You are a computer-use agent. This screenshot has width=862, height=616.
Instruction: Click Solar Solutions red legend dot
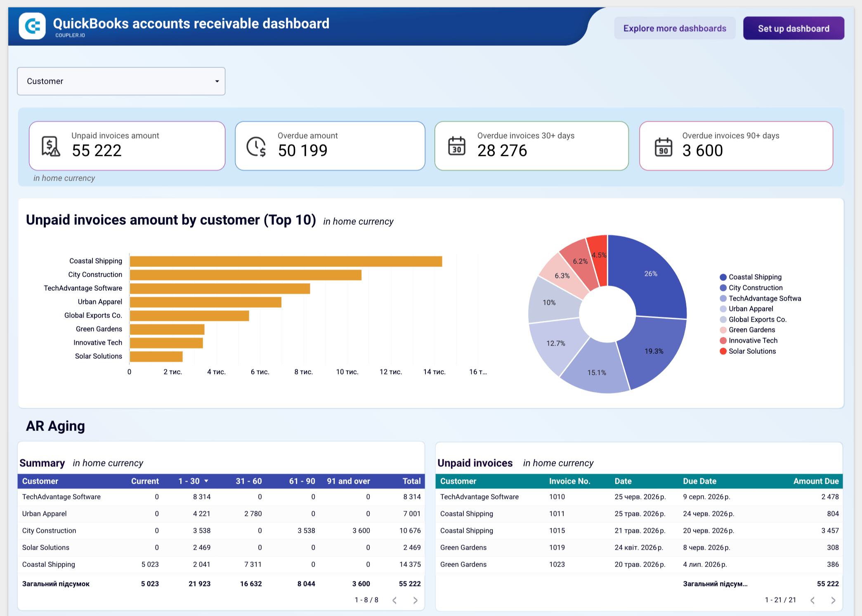723,351
